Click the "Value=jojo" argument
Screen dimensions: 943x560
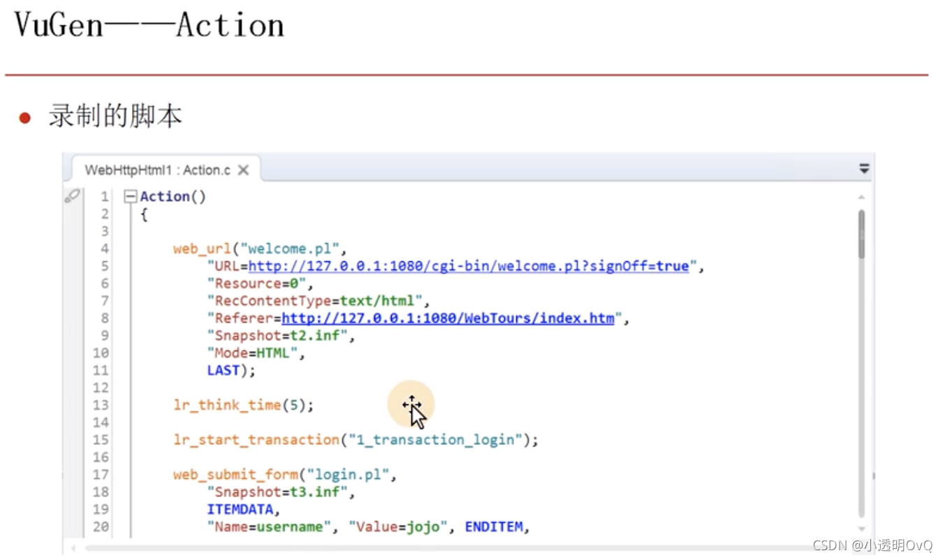click(x=397, y=527)
